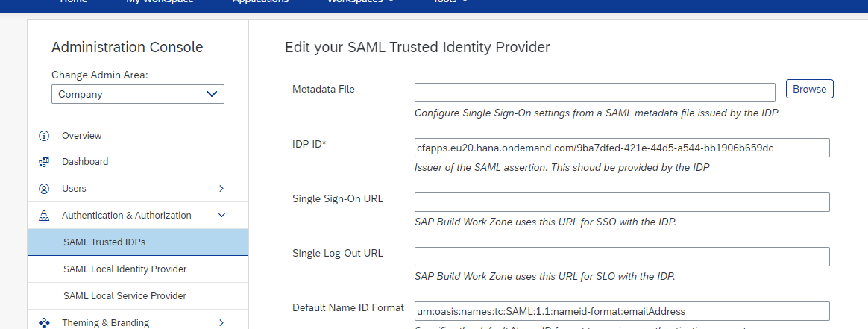The height and width of the screenshot is (329, 868).
Task: Click into the Metadata File field
Action: pos(594,93)
